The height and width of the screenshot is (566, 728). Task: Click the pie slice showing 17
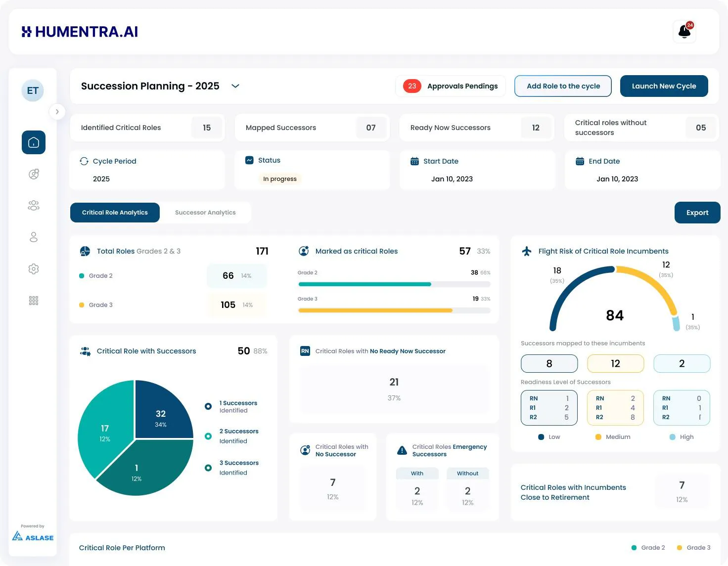click(104, 430)
